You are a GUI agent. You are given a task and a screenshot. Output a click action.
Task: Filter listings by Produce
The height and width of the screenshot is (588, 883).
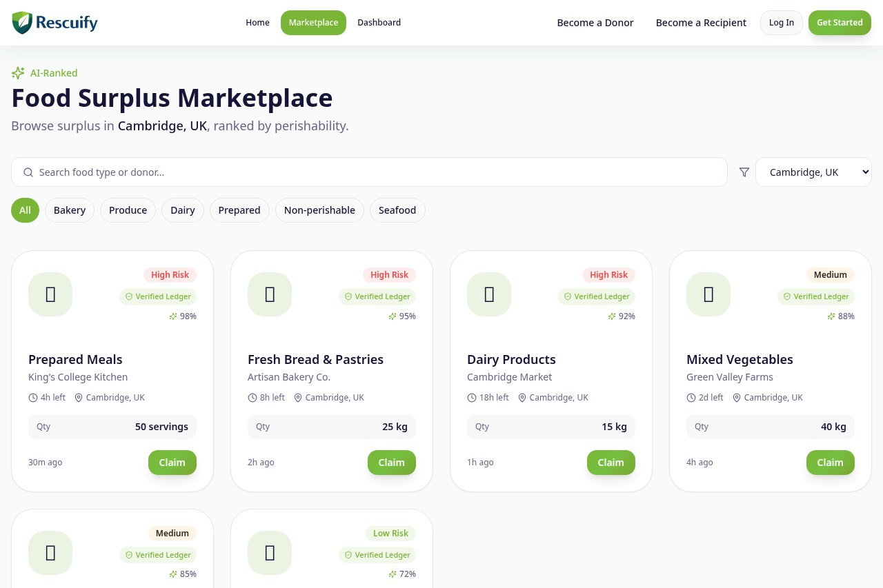[128, 210]
